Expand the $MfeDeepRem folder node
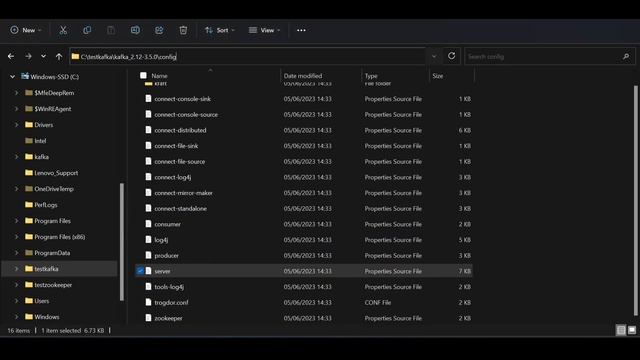This screenshot has width=640, height=360. pyautogui.click(x=17, y=93)
